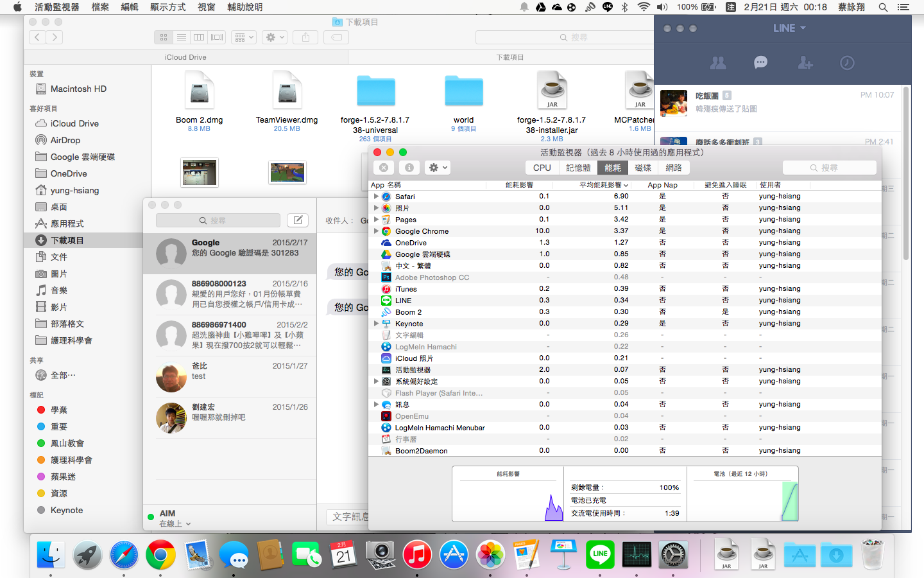
Task: Select the red 學業 tag in Finder
Action: [59, 410]
